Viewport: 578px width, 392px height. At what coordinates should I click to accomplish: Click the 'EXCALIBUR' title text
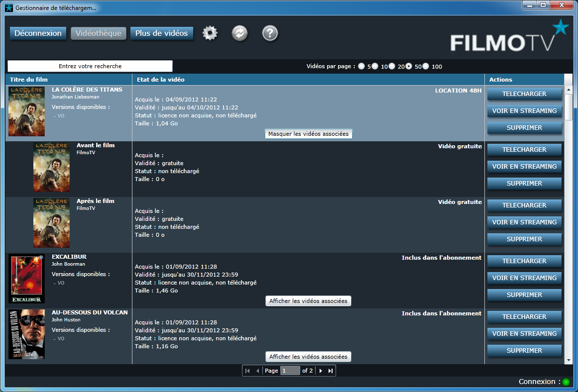69,257
